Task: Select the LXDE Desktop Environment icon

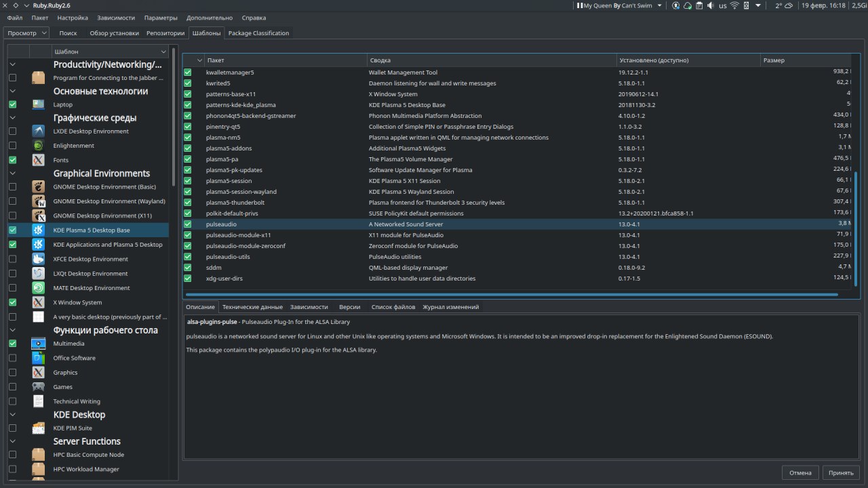Action: pyautogui.click(x=39, y=131)
